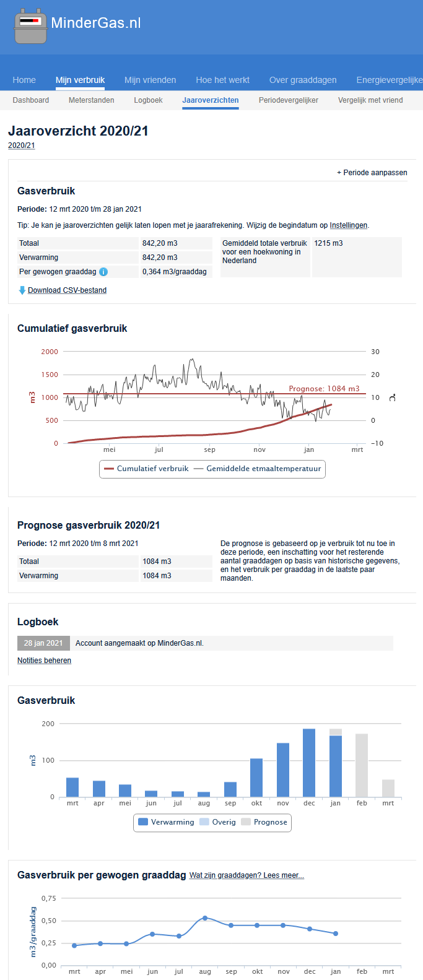The width and height of the screenshot is (423, 980).
Task: Open the Home menu item
Action: 24,80
